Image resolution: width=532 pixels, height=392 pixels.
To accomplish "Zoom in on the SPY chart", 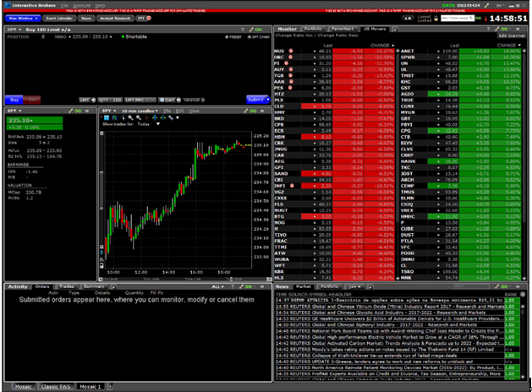I will [130, 117].
